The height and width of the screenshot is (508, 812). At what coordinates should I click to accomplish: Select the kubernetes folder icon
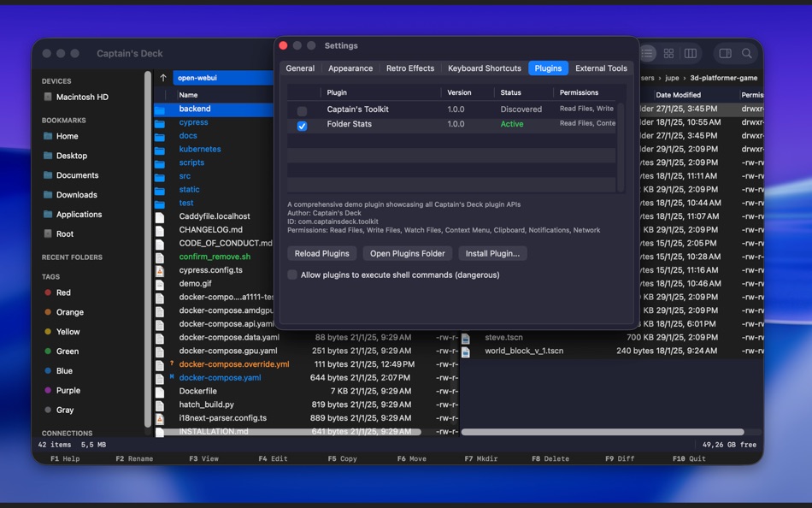tap(160, 150)
